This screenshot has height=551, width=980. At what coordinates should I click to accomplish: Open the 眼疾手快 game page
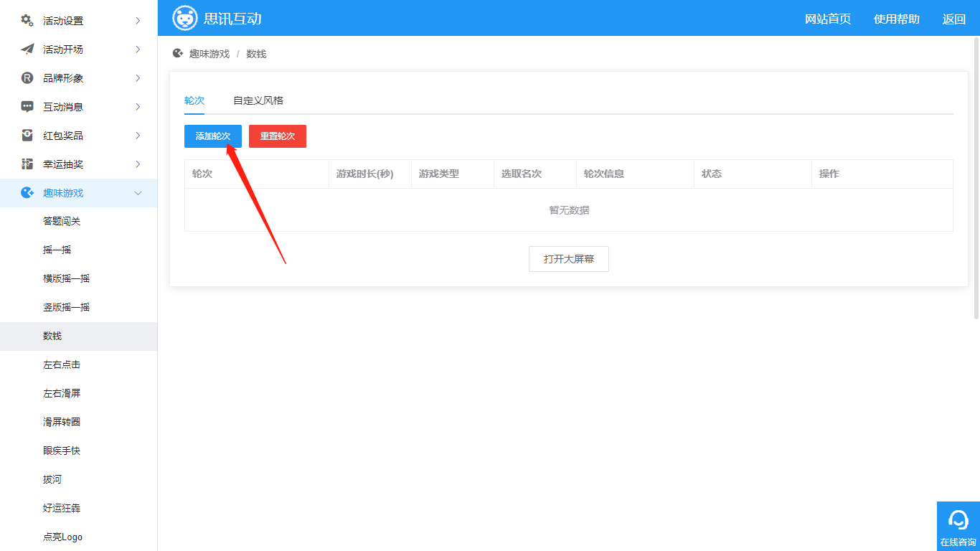pos(79,451)
